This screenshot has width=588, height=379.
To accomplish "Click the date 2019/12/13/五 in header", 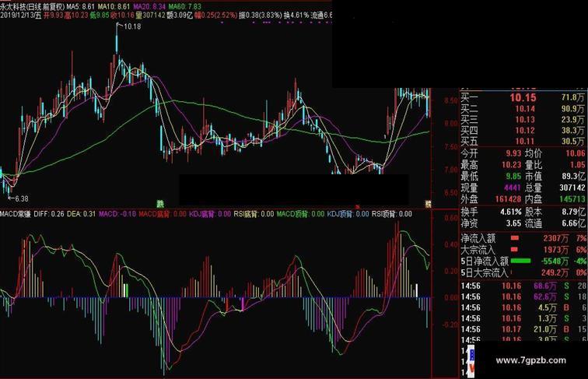I will tap(21, 16).
